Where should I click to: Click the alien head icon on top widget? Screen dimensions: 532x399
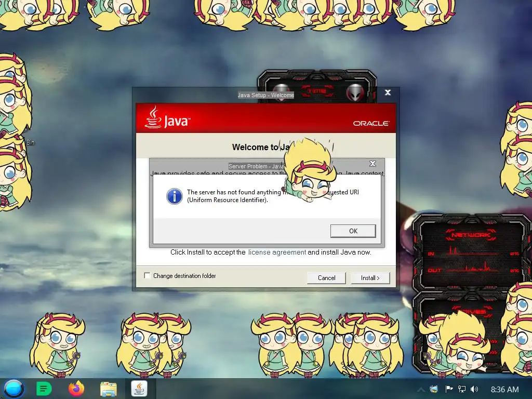[355, 91]
